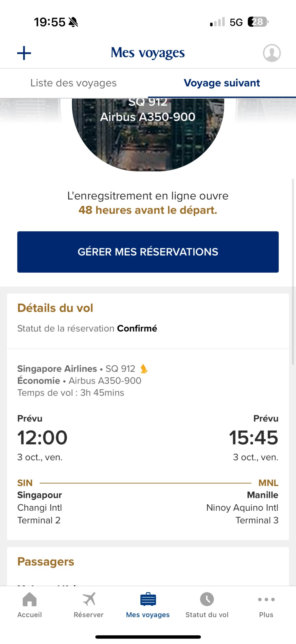Tap the Accueil home icon
The width and height of the screenshot is (296, 644).
click(x=29, y=600)
